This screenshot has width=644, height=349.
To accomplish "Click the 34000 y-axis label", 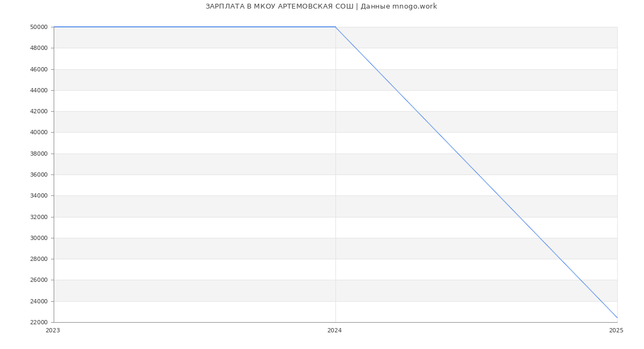I will [x=39, y=196].
